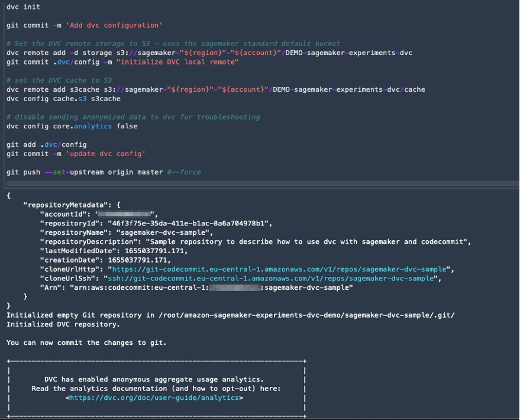Click the 'dvc remote add s3cache' line
Image resolution: width=520 pixels, height=420 pixels.
coord(215,89)
